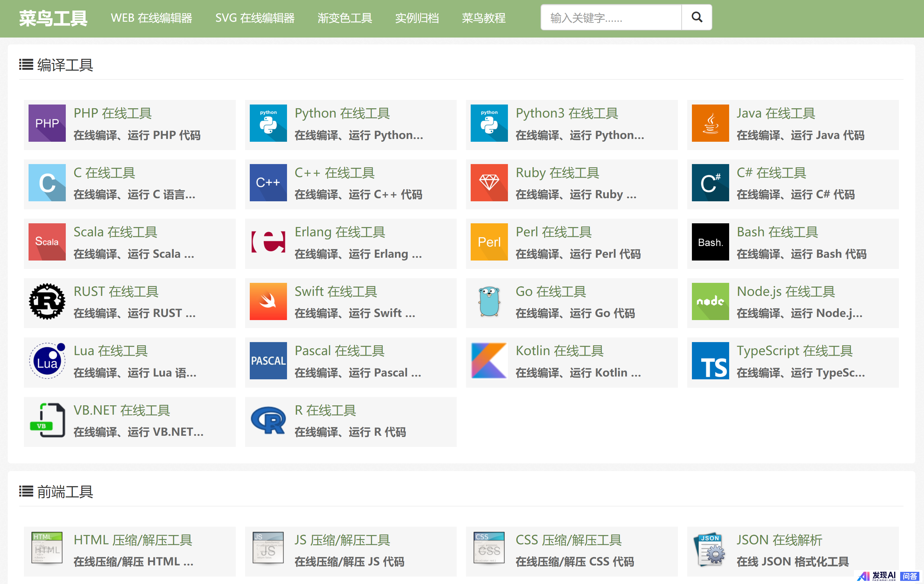Screen dimensions: 924x584
Task: Click the HTML compress tool icon
Action: [x=47, y=548]
